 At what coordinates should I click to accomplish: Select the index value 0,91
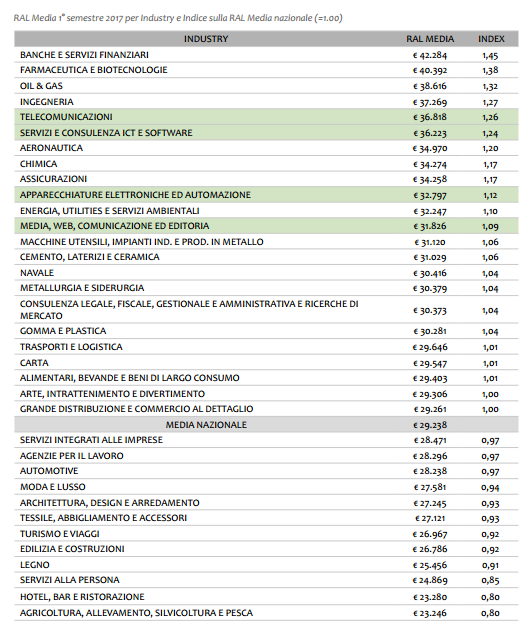click(x=490, y=566)
